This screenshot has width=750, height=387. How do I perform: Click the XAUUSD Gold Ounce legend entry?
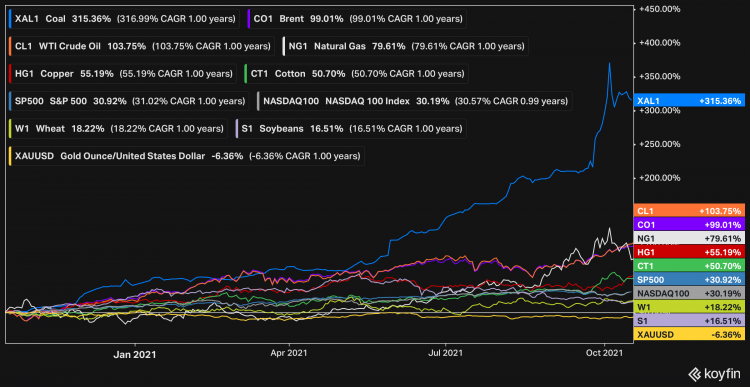click(x=186, y=156)
